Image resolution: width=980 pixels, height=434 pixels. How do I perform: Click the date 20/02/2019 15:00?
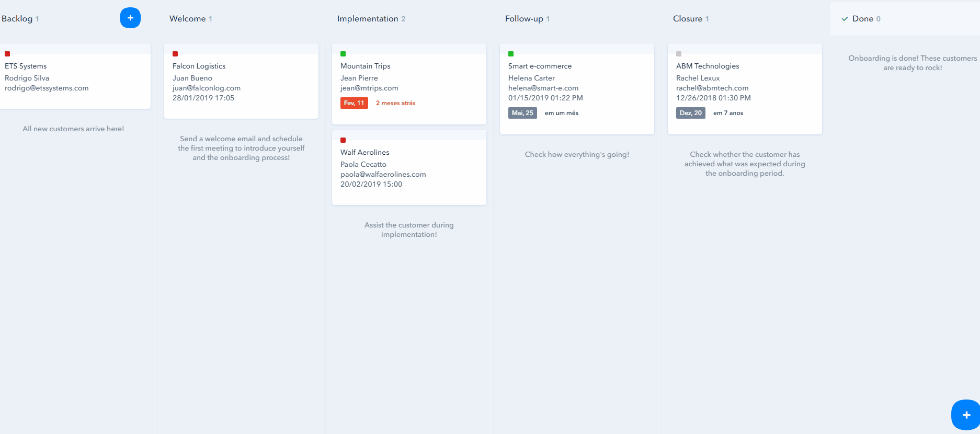[371, 184]
